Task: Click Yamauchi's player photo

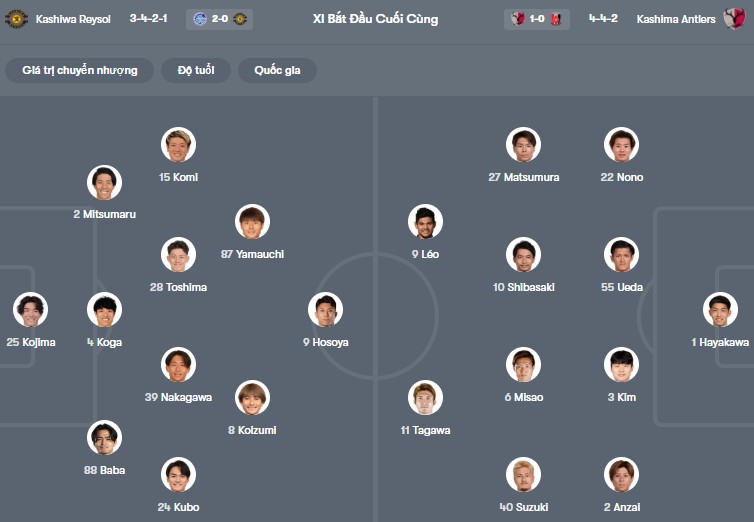Action: click(x=252, y=222)
